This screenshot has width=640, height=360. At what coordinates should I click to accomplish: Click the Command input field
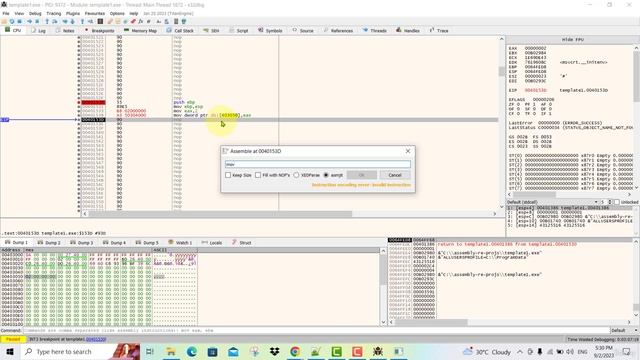pos(316,330)
